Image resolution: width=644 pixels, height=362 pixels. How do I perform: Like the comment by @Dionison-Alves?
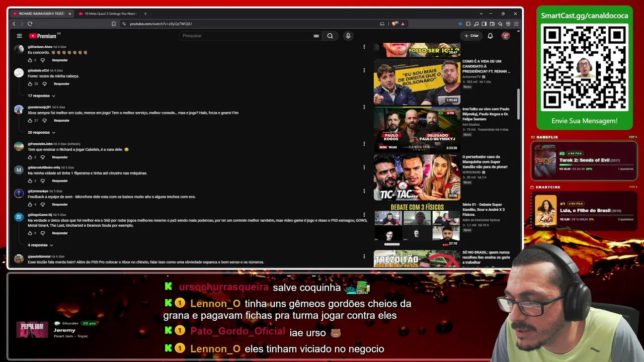point(30,60)
